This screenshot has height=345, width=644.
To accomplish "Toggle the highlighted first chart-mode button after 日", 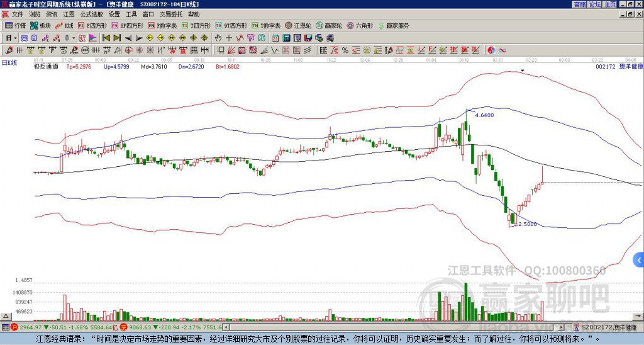I will 24,38.
